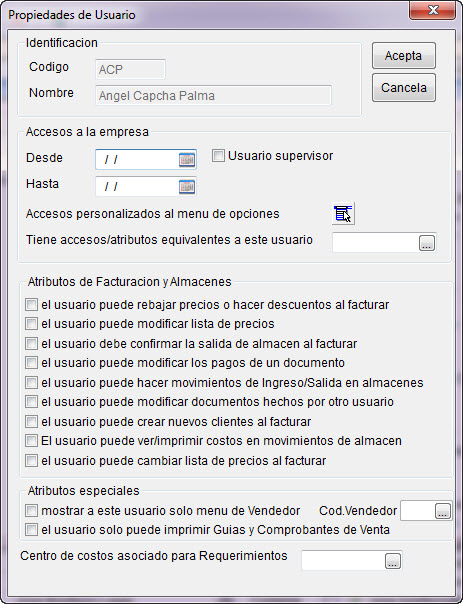Open calendar picker for Desde date

pyautogui.click(x=187, y=159)
